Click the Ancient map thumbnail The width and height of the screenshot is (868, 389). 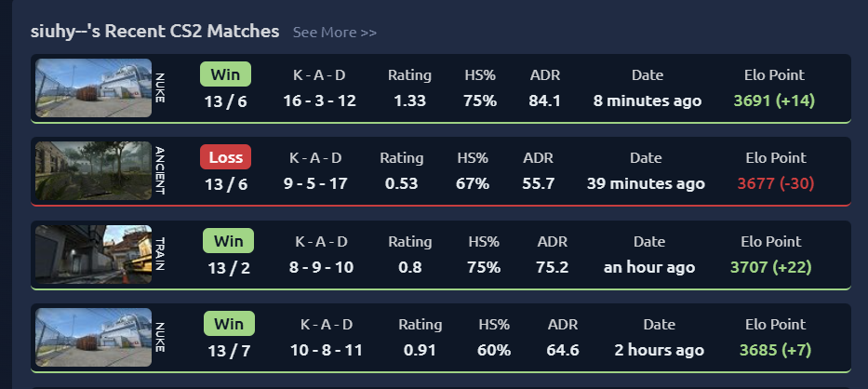94,170
